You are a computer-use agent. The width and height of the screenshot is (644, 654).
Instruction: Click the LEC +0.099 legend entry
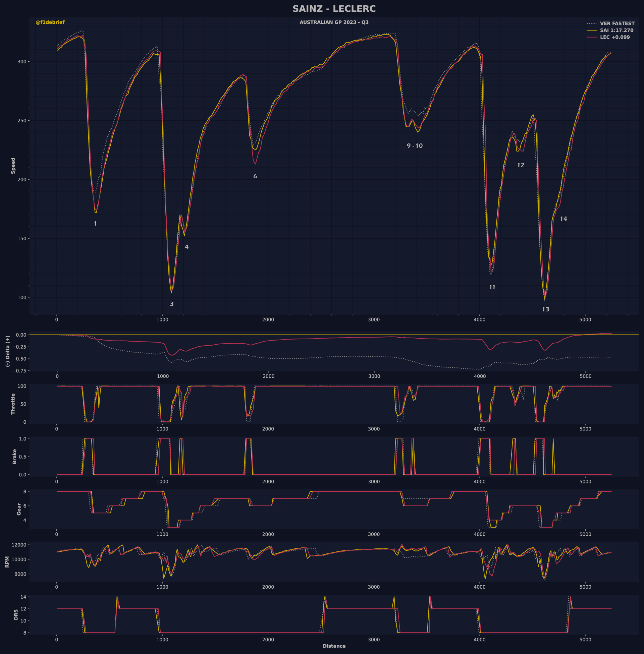tap(614, 37)
